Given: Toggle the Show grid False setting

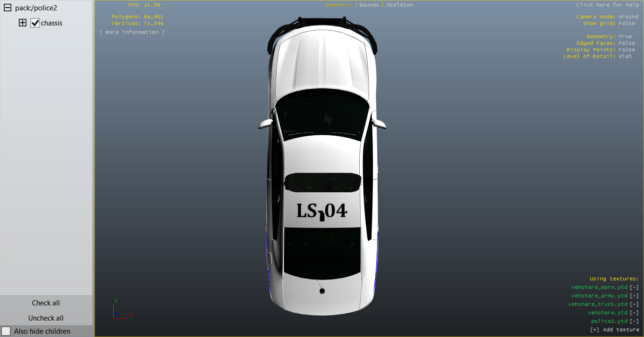Looking at the screenshot, I should [627, 23].
